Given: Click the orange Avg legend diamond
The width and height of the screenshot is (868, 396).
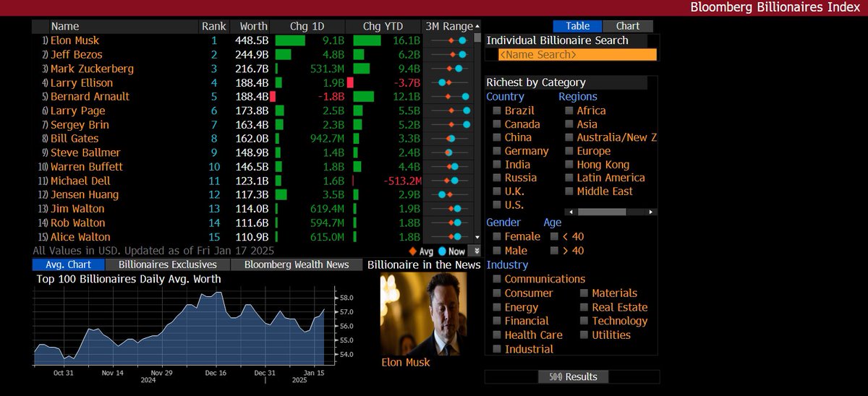Looking at the screenshot, I should pos(412,251).
